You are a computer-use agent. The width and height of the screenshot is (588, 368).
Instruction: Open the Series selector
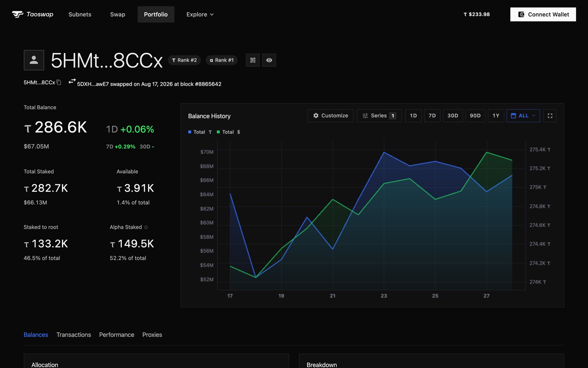(379, 116)
